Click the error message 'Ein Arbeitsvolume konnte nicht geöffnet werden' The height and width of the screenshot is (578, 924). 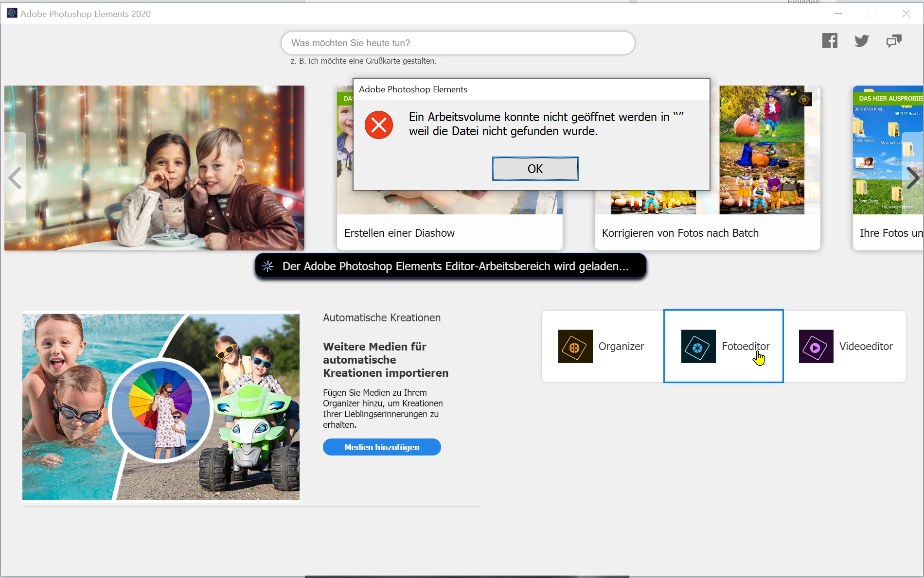546,124
